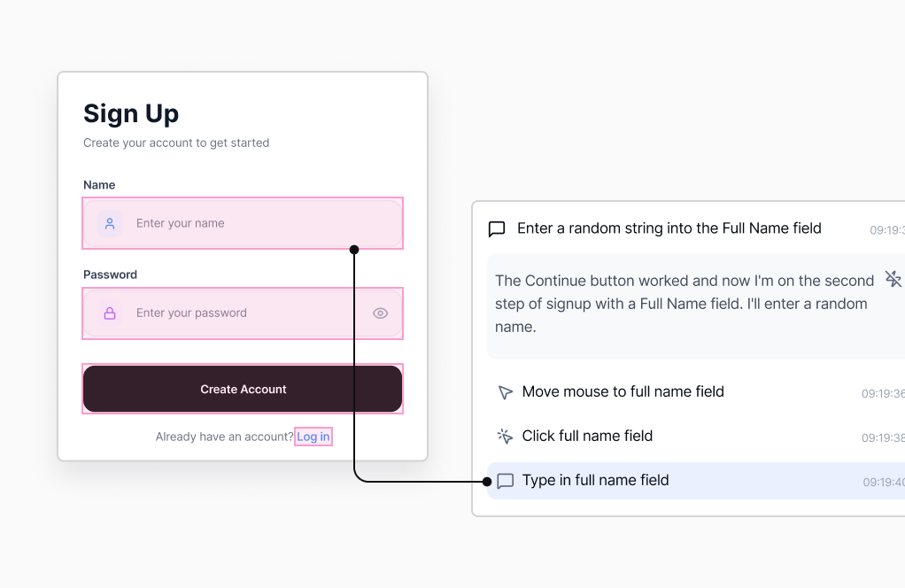Click the cursor-click icon beside 'Click full name field'

(x=505, y=436)
